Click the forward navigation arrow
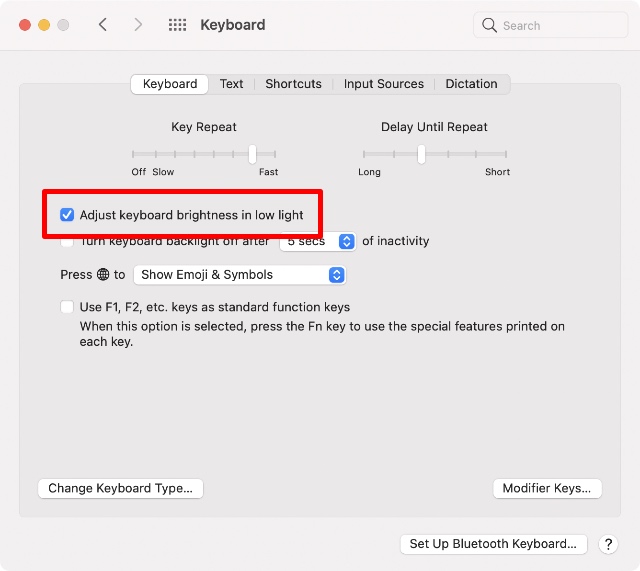The width and height of the screenshot is (640, 571). 138,25
